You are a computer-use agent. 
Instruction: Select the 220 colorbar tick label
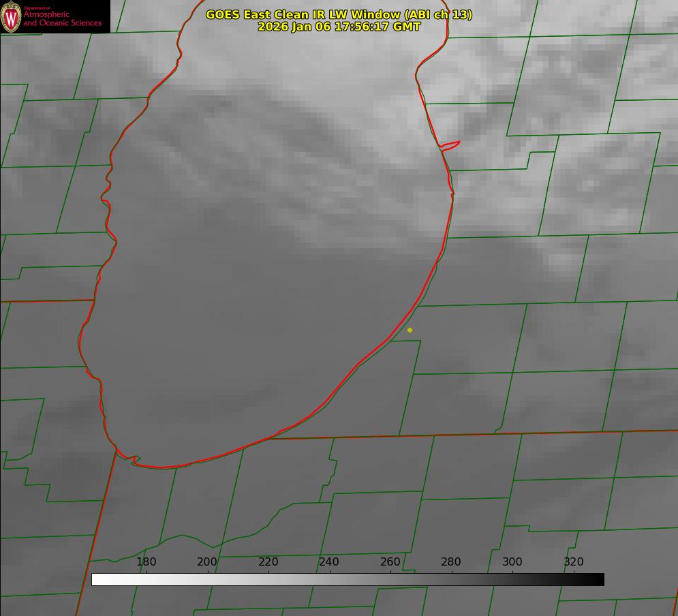268,562
